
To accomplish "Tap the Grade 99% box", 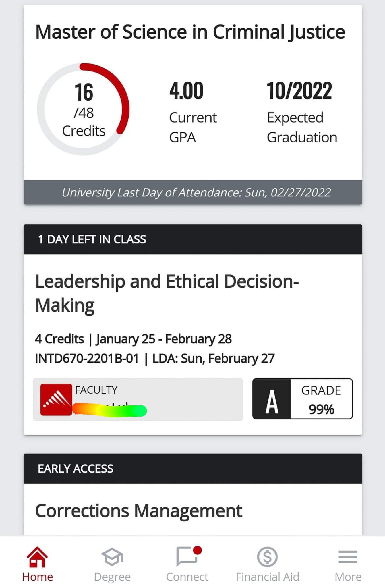I will [x=321, y=399].
